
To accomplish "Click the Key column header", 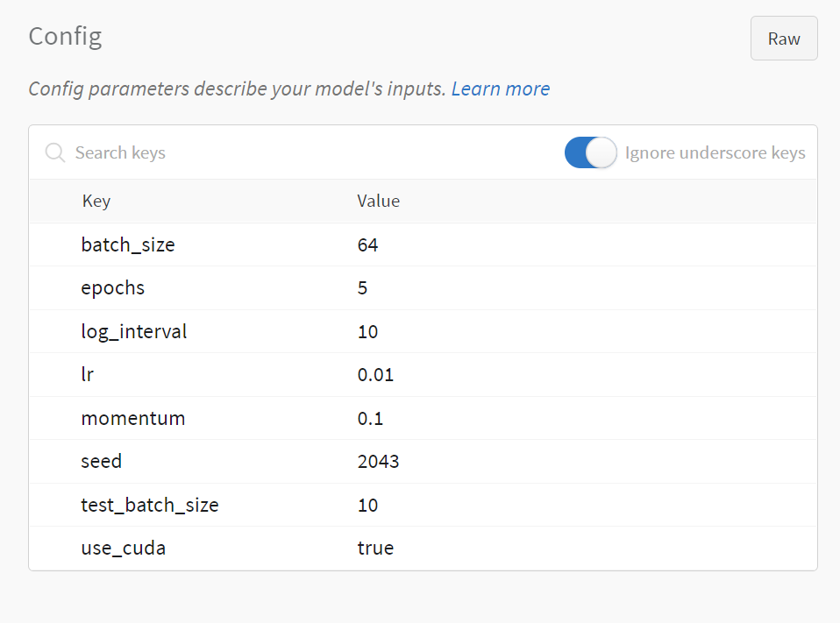I will pyautogui.click(x=96, y=202).
